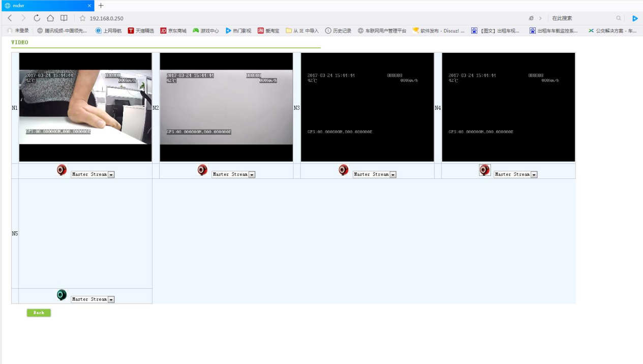The height and width of the screenshot is (364, 643).
Task: Open the 软件发布 - Discuz bookmark
Action: tap(439, 31)
